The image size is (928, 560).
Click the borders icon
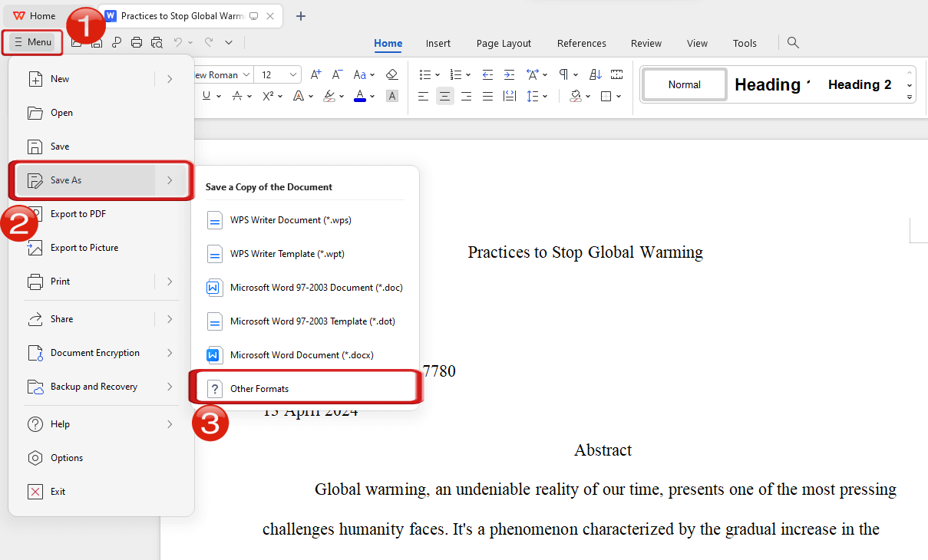tap(606, 96)
